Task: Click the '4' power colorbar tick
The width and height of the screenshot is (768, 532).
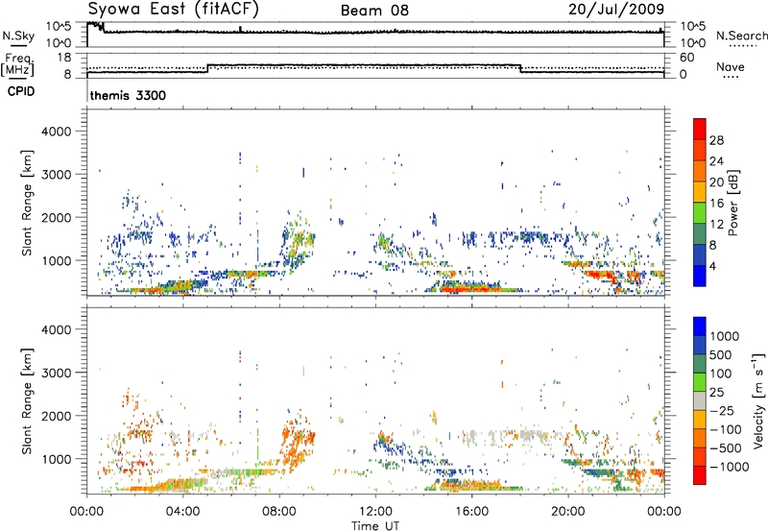Action: point(712,266)
